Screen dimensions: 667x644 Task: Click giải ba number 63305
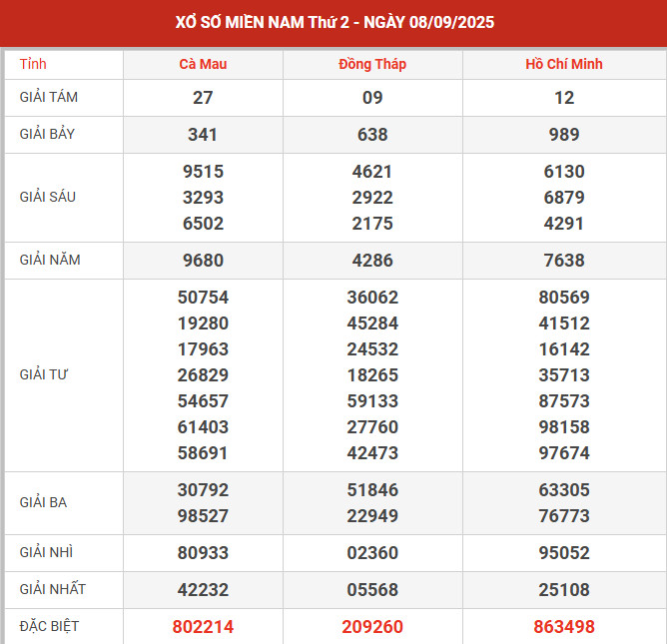coord(564,490)
